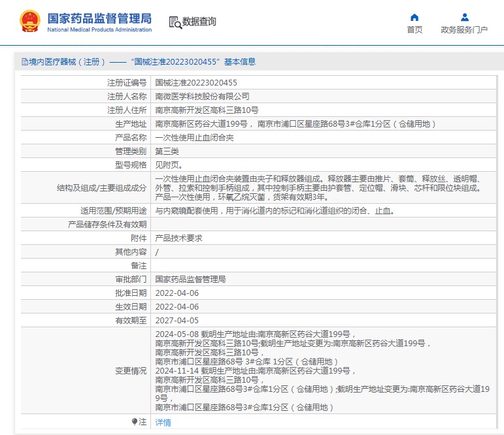Open the 详情 details link
Image resolution: width=504 pixels, height=435 pixels.
(x=163, y=422)
